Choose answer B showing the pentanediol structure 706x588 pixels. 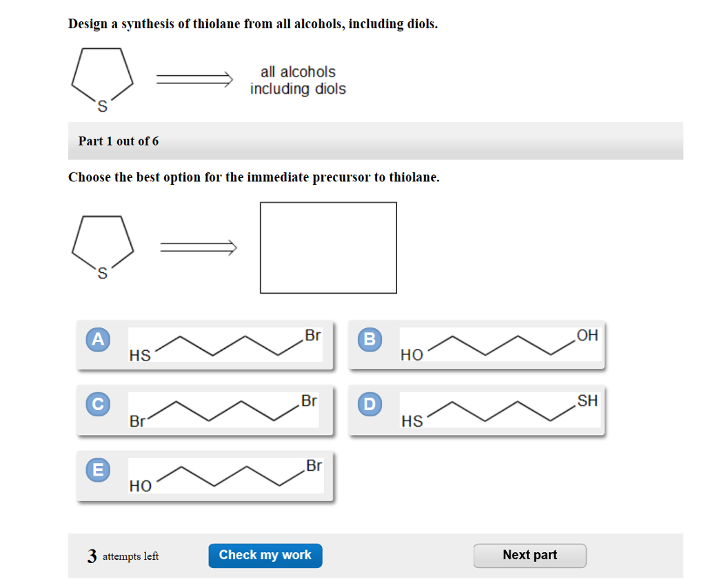[498, 345]
